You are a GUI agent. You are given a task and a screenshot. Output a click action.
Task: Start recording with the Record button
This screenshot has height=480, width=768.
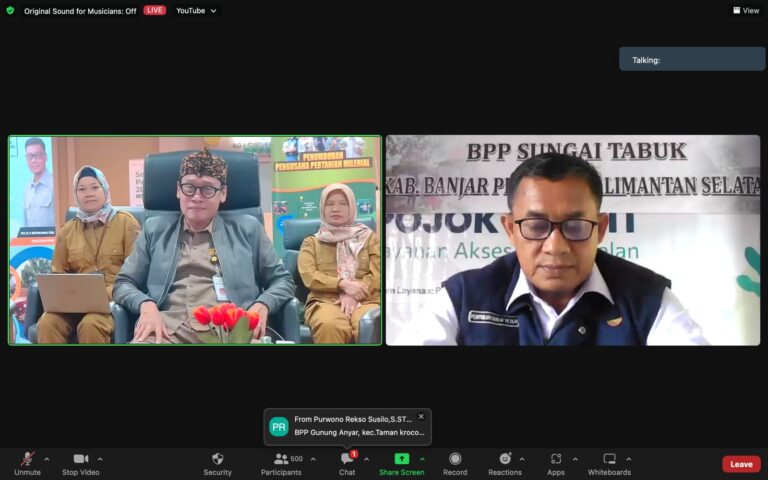(455, 463)
